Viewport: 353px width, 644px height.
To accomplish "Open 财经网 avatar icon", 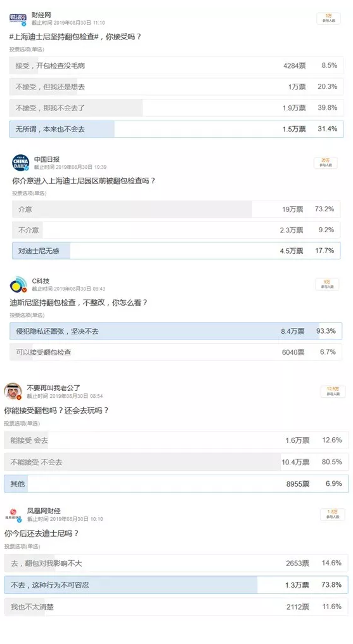I will click(x=18, y=18).
